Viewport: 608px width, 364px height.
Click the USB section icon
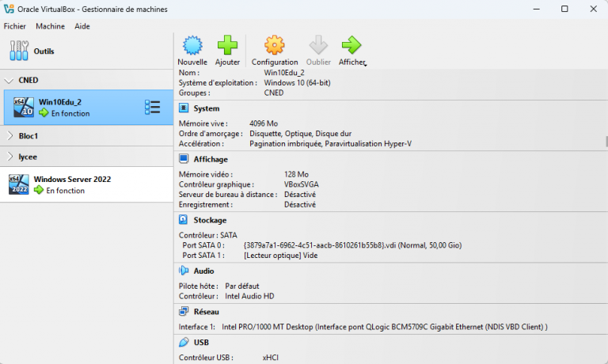coord(184,342)
